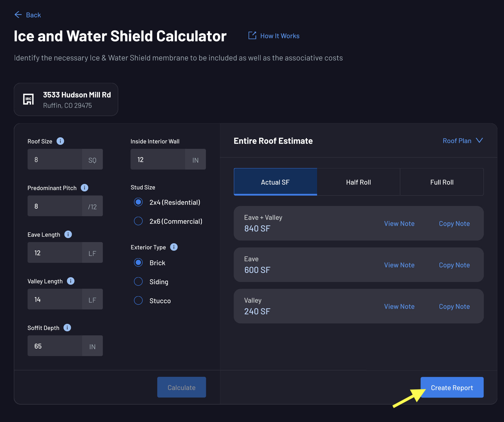Expand the Roof Plan dropdown
The height and width of the screenshot is (422, 504).
click(x=463, y=141)
